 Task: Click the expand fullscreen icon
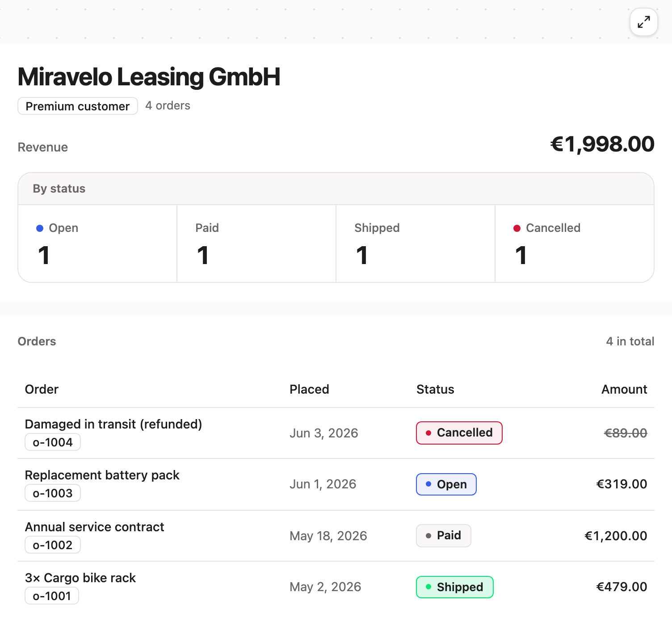643,22
